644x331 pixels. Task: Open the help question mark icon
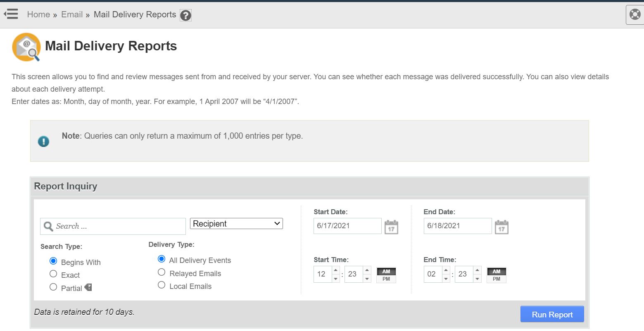coord(185,15)
